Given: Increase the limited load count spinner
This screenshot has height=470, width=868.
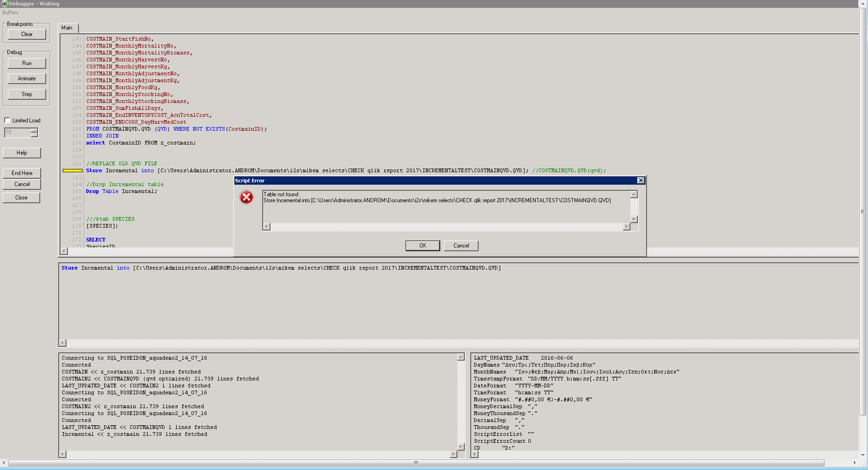Looking at the screenshot, I should click(x=34, y=130).
